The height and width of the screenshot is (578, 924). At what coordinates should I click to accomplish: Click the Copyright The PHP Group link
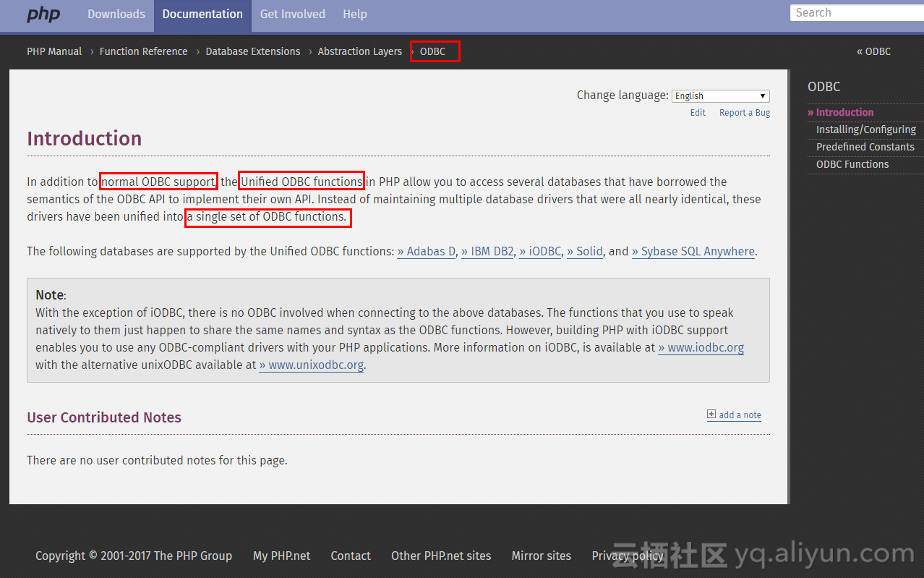point(134,556)
